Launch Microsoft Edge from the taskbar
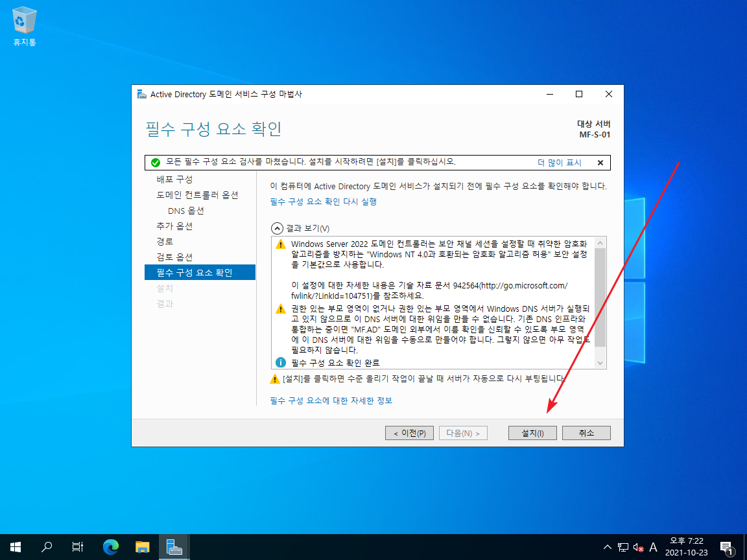This screenshot has width=747, height=560. 111,547
